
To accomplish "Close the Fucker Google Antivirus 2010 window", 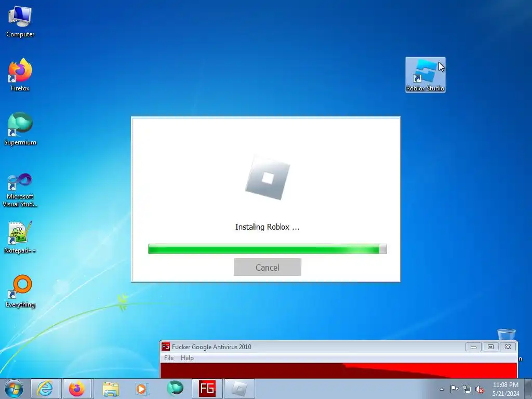I will coord(508,347).
